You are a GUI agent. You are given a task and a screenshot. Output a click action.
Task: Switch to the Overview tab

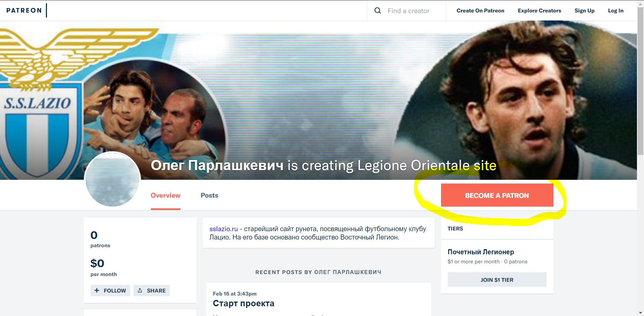(165, 196)
